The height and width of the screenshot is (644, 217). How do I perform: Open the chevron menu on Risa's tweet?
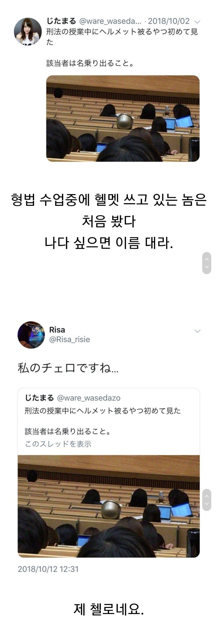click(x=197, y=331)
